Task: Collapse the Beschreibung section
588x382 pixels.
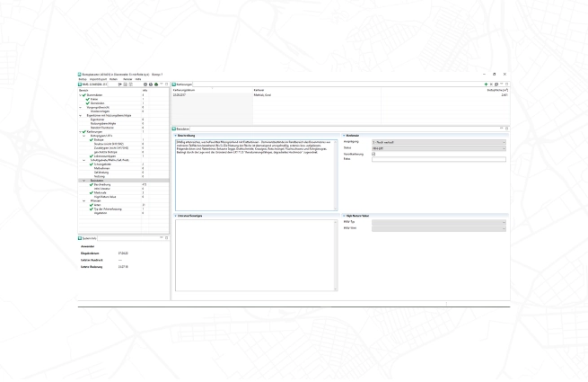Action: (x=175, y=136)
